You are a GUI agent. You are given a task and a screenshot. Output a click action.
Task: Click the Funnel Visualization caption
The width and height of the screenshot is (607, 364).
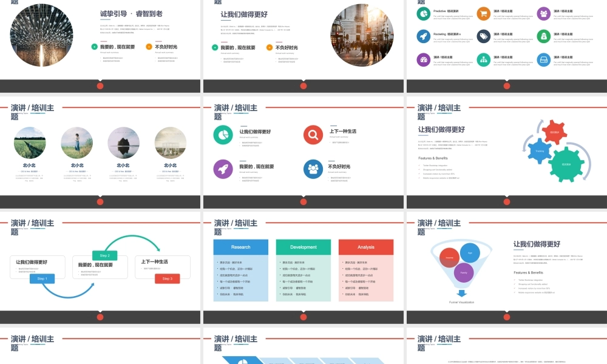(461, 302)
